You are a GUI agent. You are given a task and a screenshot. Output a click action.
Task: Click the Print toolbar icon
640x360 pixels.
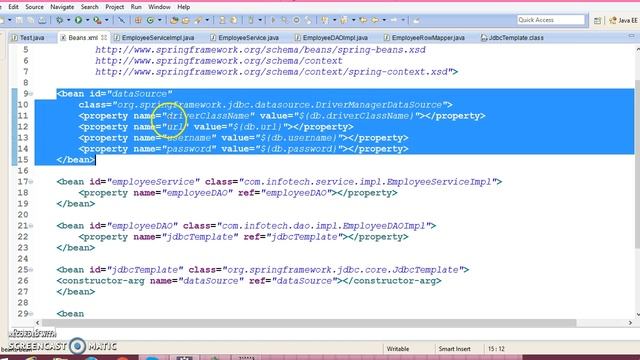pos(42,20)
